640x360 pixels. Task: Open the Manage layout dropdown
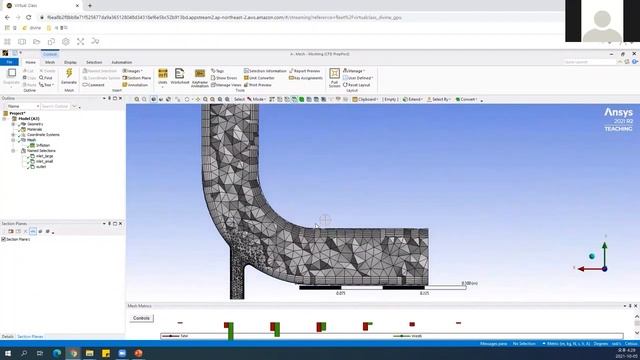point(354,71)
